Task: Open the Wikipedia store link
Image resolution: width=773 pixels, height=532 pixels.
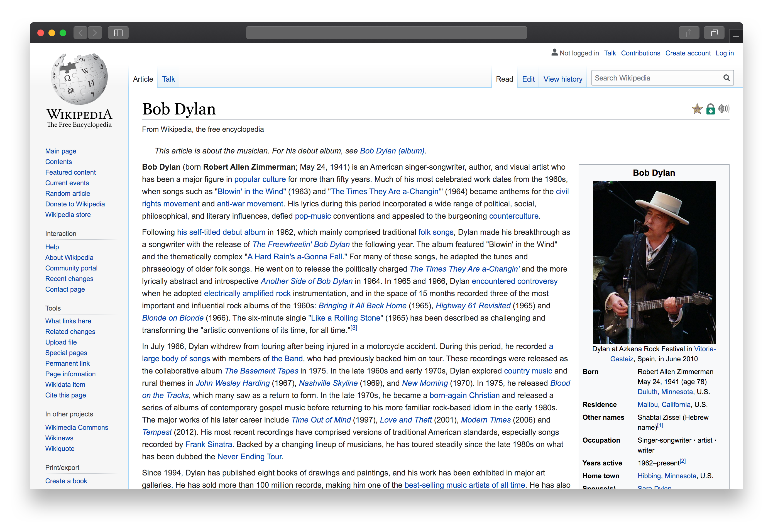Action: tap(68, 215)
